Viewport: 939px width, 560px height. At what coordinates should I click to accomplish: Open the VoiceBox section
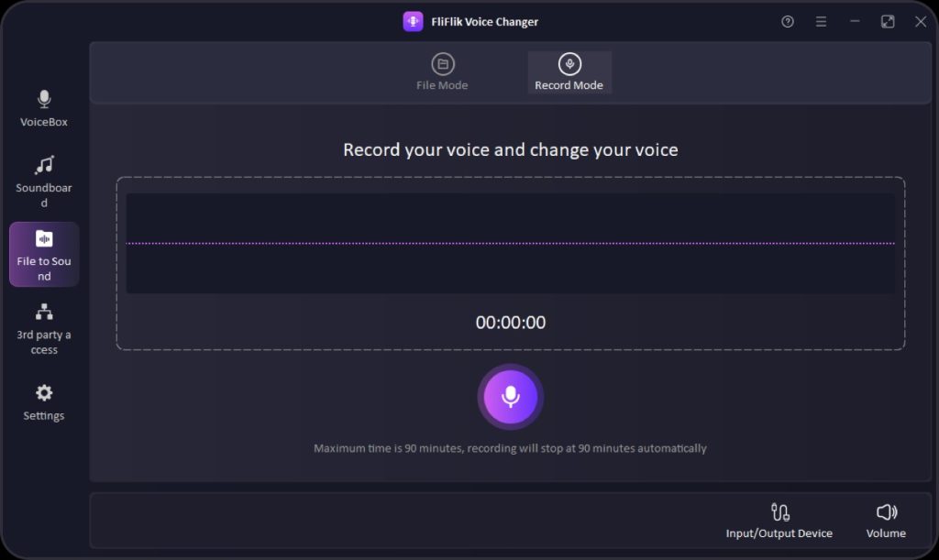tap(44, 108)
